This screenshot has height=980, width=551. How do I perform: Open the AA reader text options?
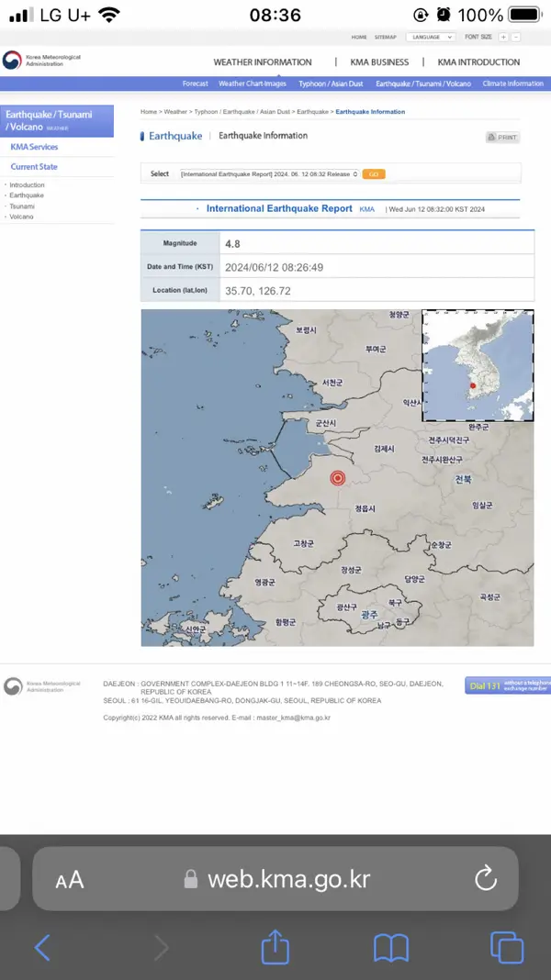click(70, 880)
